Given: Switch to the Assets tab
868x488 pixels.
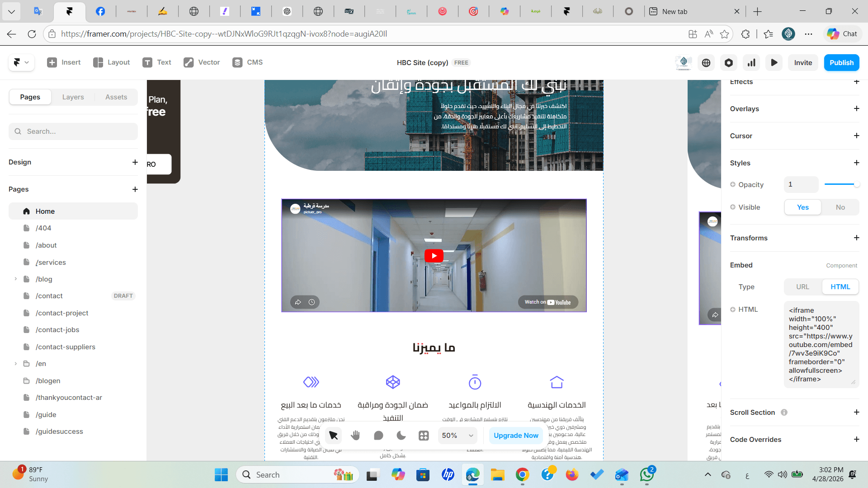Looking at the screenshot, I should tap(116, 97).
